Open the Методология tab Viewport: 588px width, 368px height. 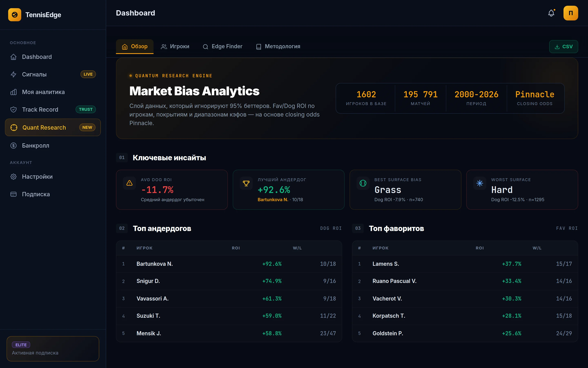(x=278, y=46)
